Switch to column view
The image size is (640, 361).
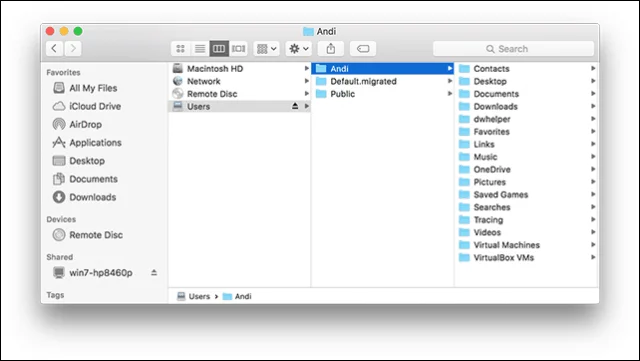pyautogui.click(x=219, y=49)
